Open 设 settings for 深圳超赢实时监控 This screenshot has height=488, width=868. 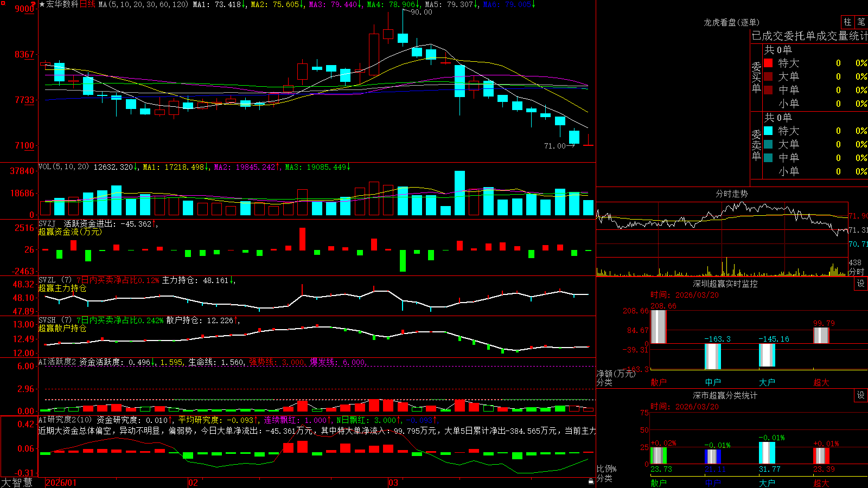pos(861,284)
